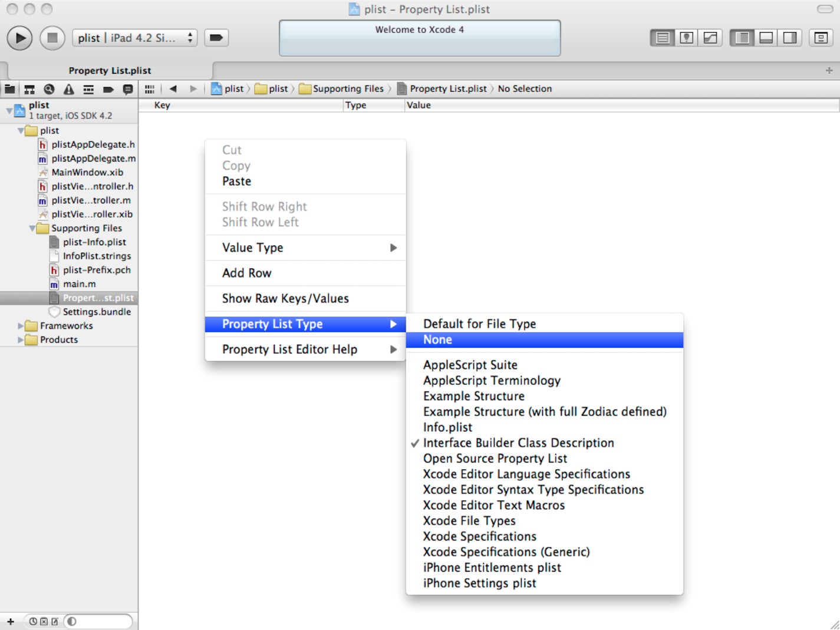Collapse the plist project root triangle
840x630 pixels.
[9, 110]
